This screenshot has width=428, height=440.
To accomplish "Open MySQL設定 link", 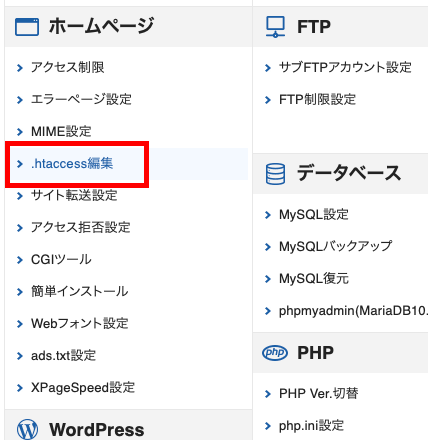I will coord(314,214).
